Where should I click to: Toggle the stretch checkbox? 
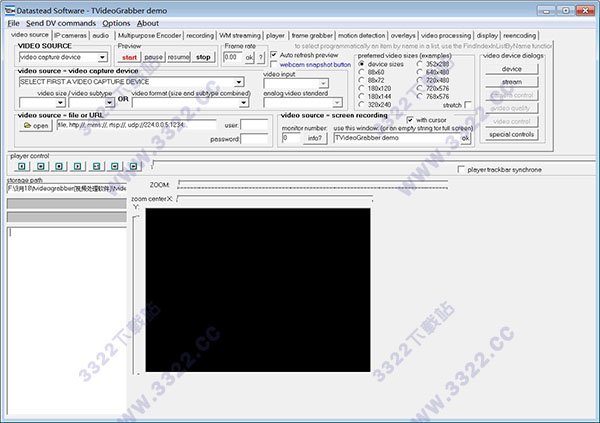click(468, 105)
